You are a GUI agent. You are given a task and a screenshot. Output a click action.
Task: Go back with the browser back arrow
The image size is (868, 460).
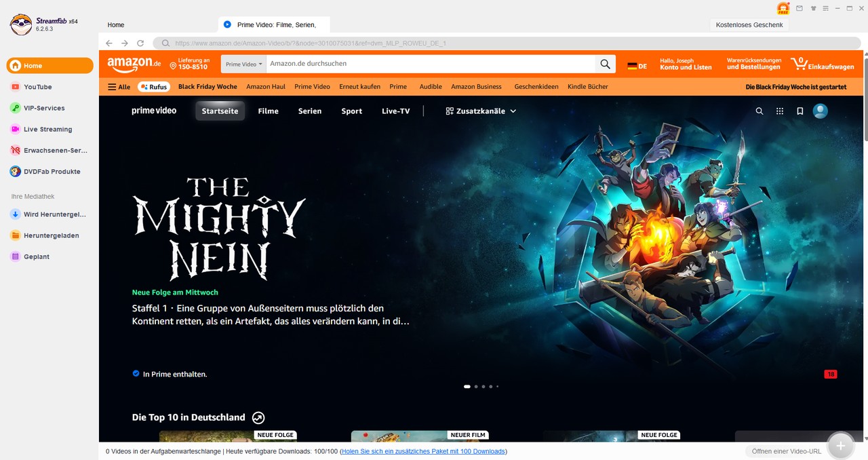[x=109, y=43]
